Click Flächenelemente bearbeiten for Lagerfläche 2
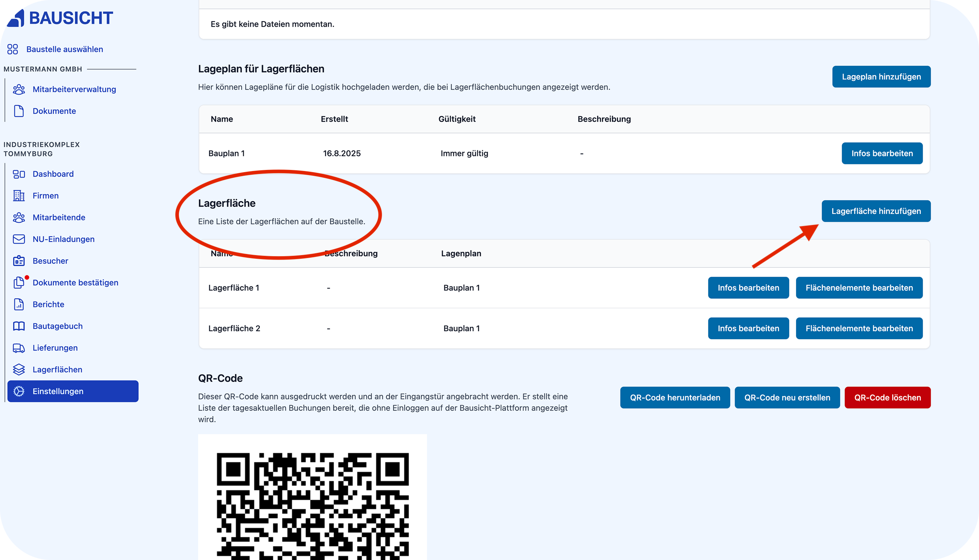 (x=859, y=328)
